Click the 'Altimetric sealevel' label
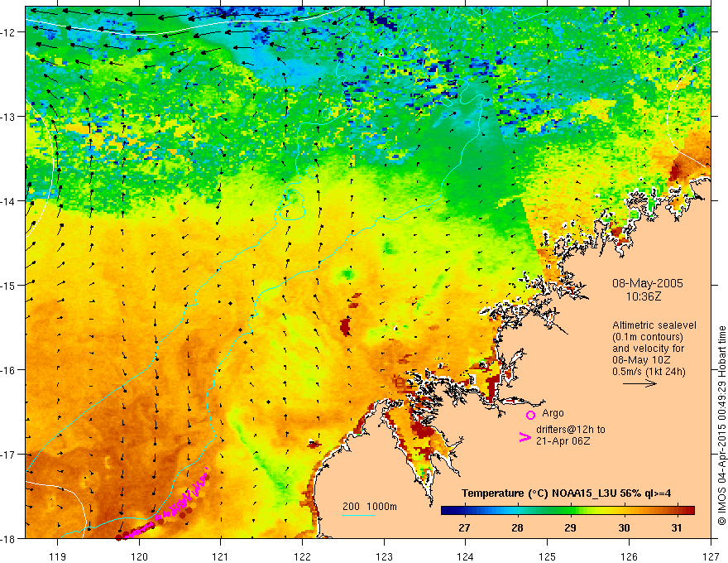Screen dimensions: 728x563 tap(654, 325)
